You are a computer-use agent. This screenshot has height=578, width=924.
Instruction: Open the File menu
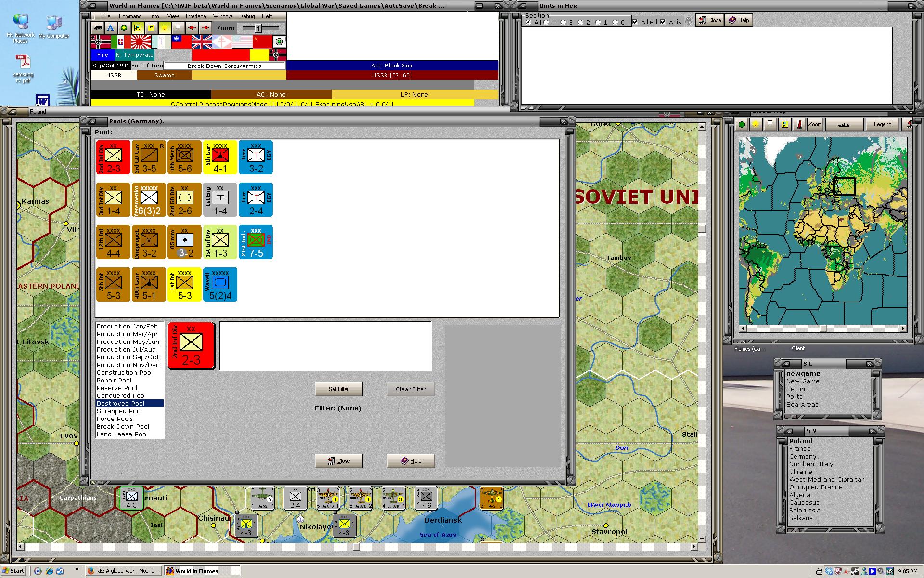(x=106, y=16)
